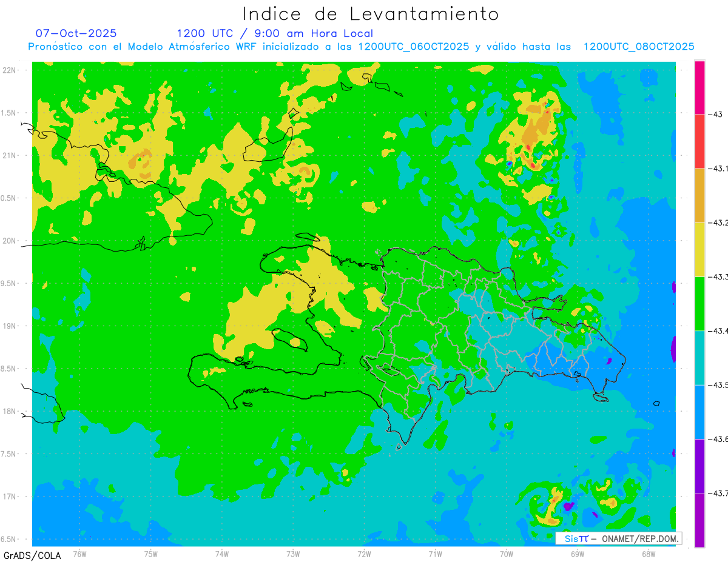Click the '73W' longitude label
728x562 pixels.
(293, 554)
